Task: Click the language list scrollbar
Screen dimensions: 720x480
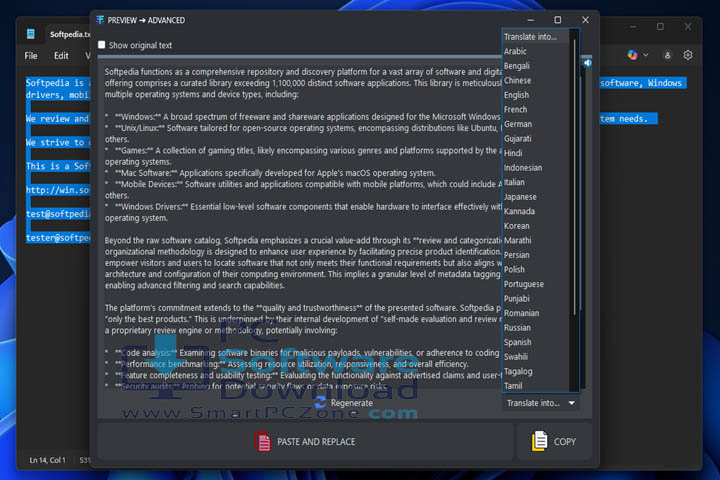Action: pos(574,177)
